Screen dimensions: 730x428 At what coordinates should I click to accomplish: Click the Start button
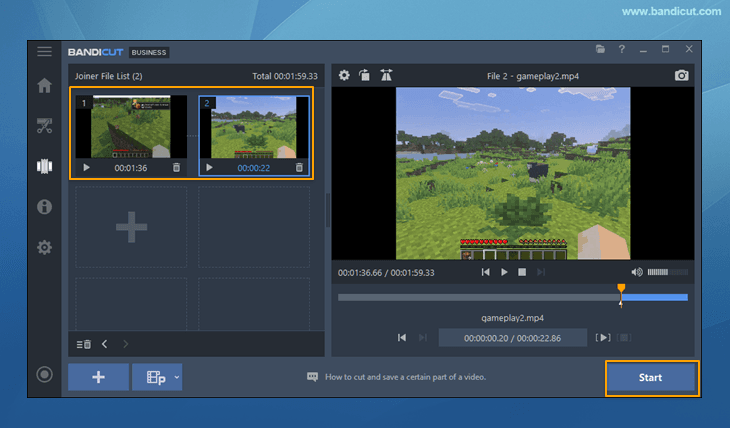[650, 377]
